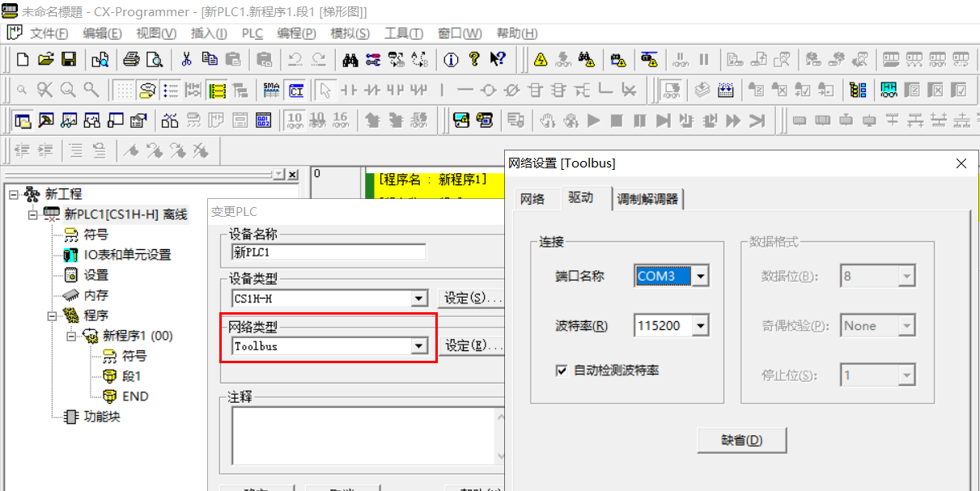The image size is (980, 491).
Task: Switch to the 网络 tab
Action: tap(532, 199)
